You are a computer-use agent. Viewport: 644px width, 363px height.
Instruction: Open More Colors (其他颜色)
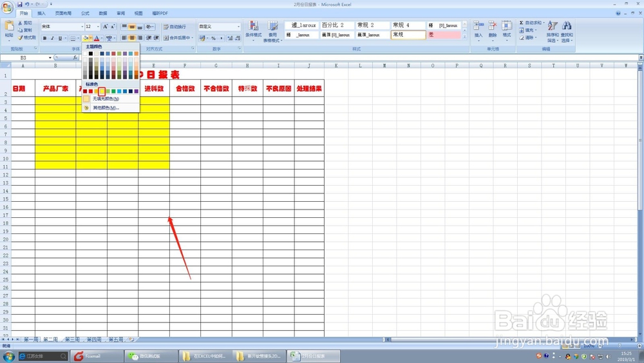pos(106,108)
